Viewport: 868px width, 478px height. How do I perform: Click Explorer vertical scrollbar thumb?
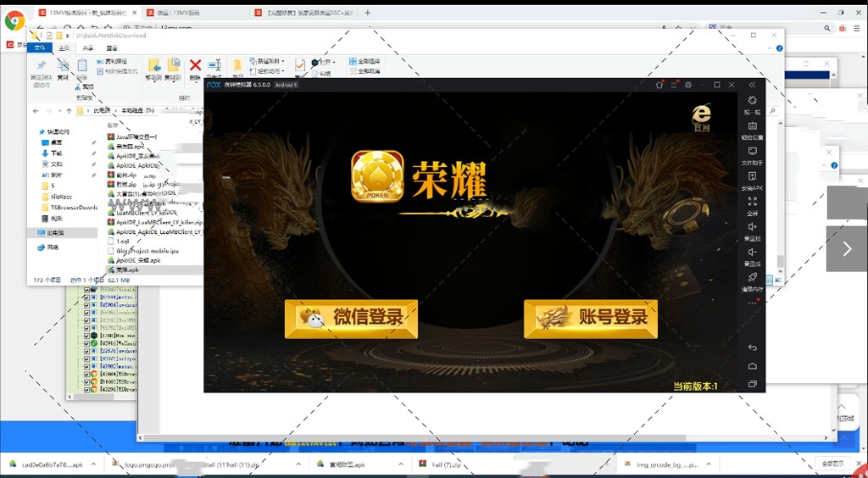(x=780, y=260)
